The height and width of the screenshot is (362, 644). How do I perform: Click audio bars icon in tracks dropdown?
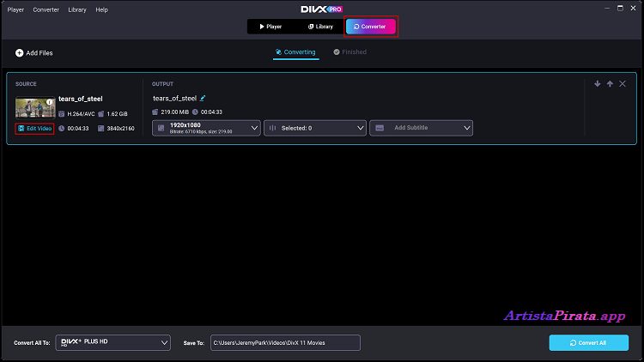(272, 128)
